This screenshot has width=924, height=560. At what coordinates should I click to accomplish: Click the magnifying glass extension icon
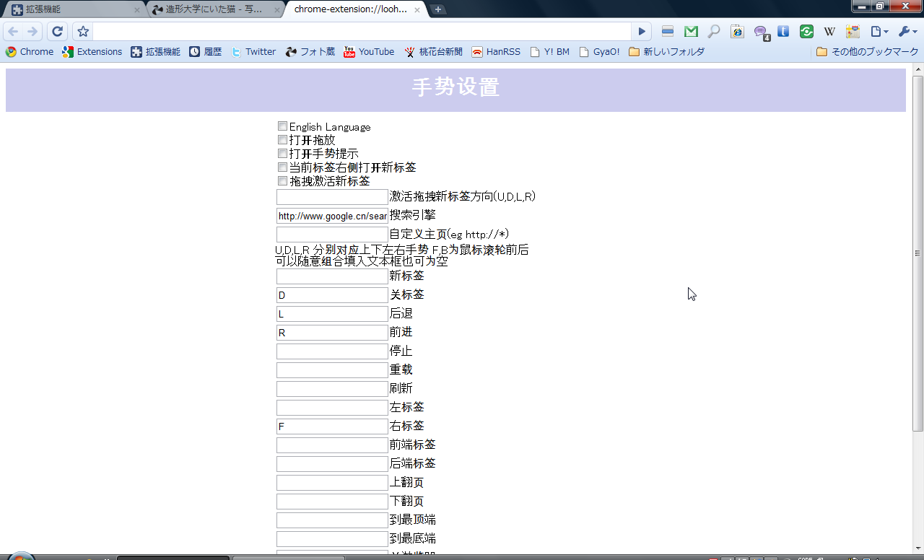click(714, 32)
